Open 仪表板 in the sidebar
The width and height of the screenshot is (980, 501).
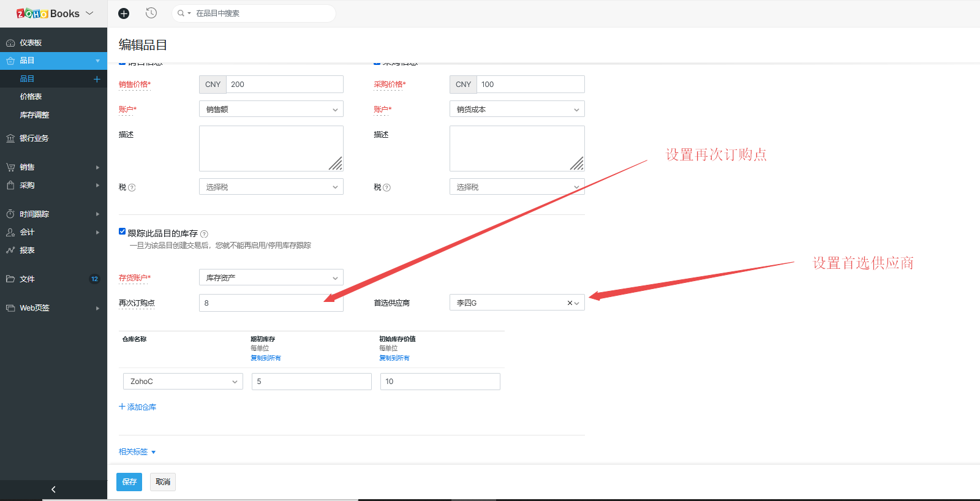click(31, 43)
